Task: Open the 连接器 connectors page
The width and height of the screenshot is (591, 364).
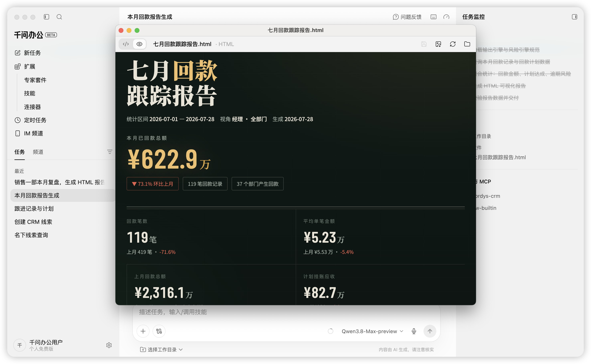Action: click(x=32, y=107)
